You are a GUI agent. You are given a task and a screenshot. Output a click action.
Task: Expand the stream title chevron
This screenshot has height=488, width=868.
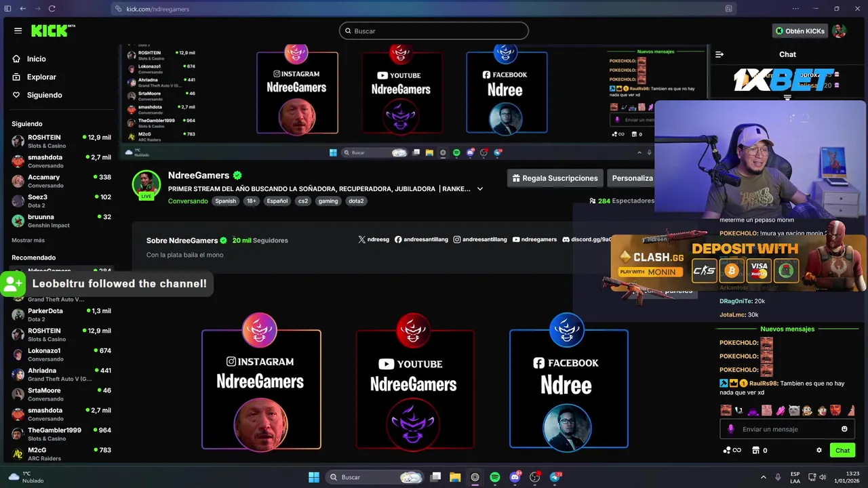(x=479, y=189)
